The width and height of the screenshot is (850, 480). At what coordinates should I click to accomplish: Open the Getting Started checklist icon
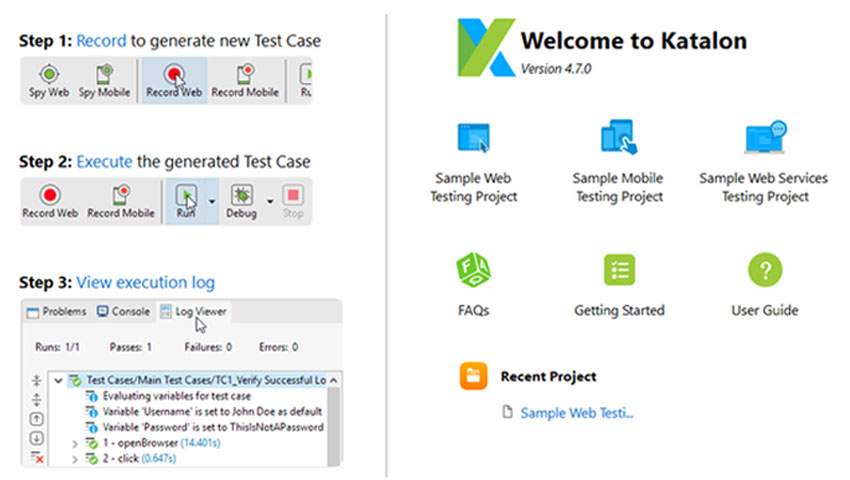618,270
